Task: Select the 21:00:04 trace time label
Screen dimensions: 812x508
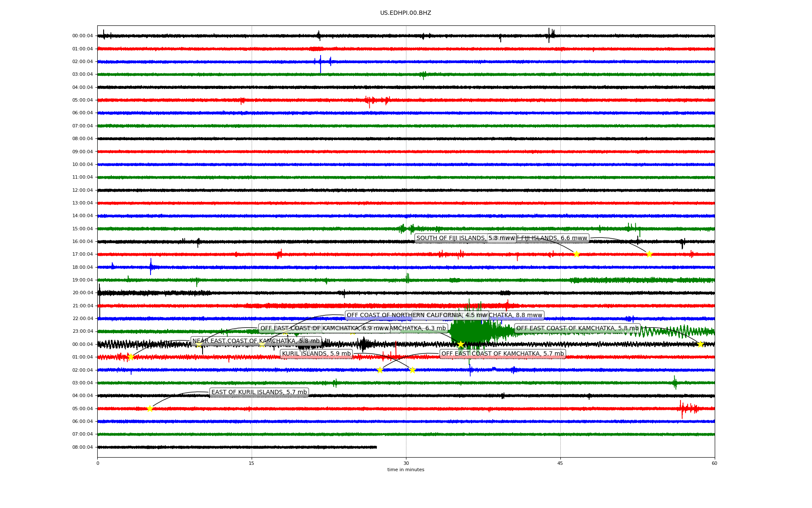Action: point(82,306)
